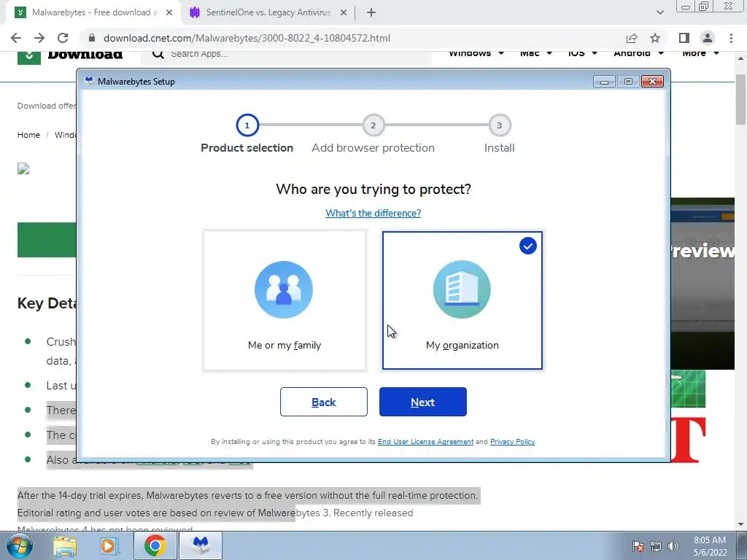Click the broken image placeholder on page
The height and width of the screenshot is (560, 747).
coord(23,168)
